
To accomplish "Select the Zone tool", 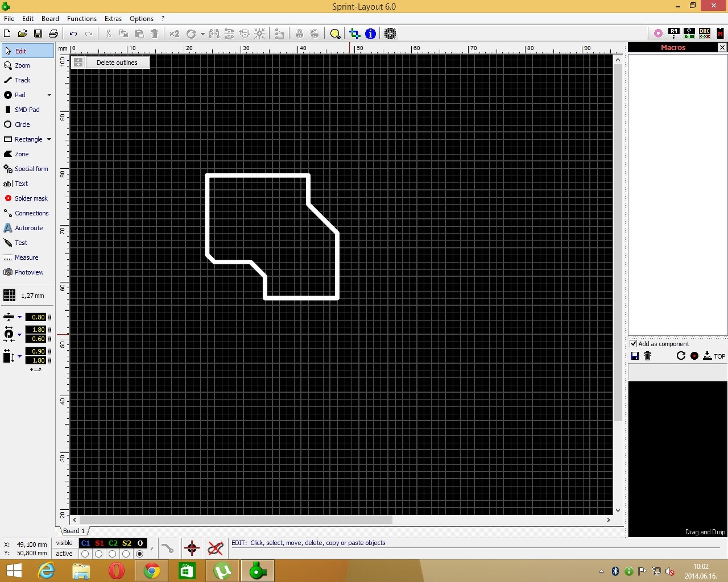I will tap(28, 154).
